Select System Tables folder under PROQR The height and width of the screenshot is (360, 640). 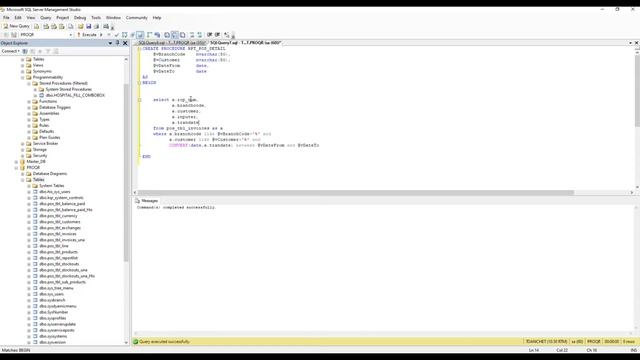(x=51, y=186)
